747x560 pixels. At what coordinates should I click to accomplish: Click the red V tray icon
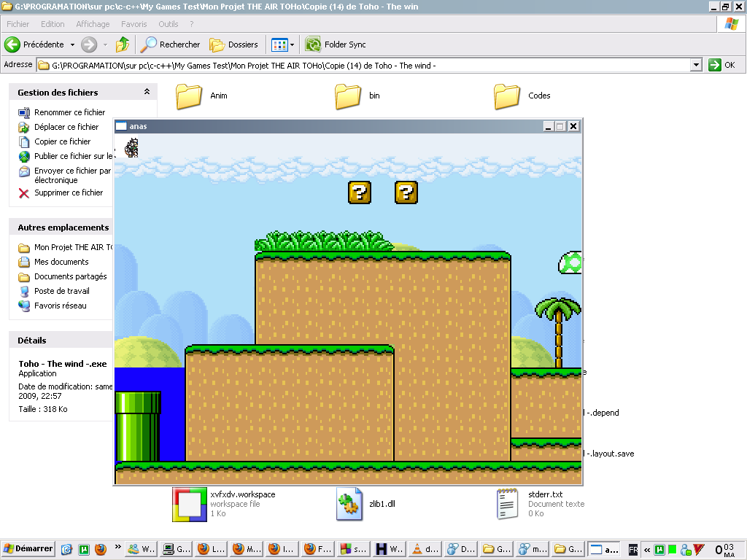pyautogui.click(x=699, y=550)
